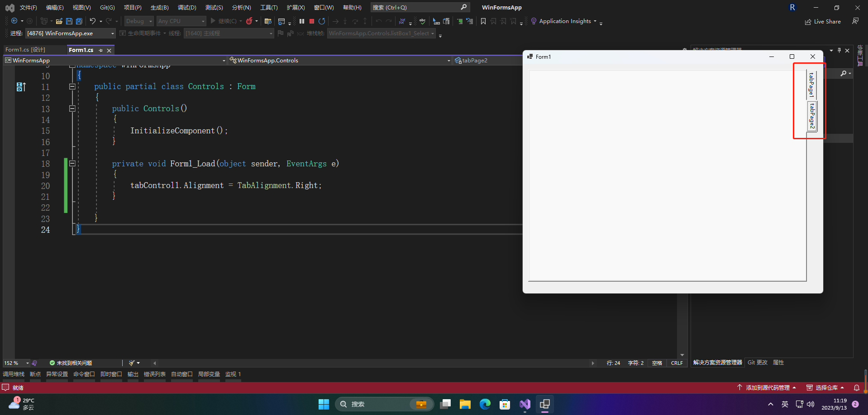Click the Undo arrow icon

point(93,21)
